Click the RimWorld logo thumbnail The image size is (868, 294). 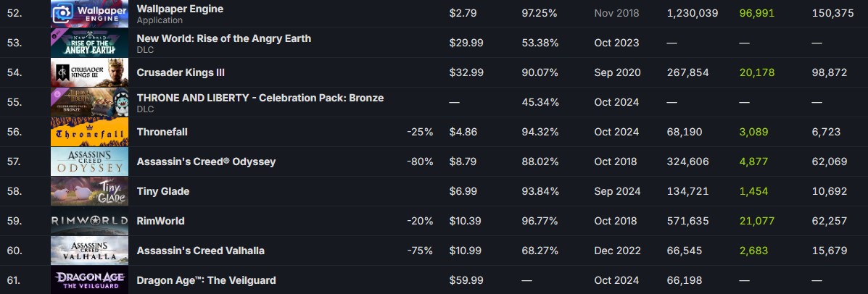click(90, 221)
